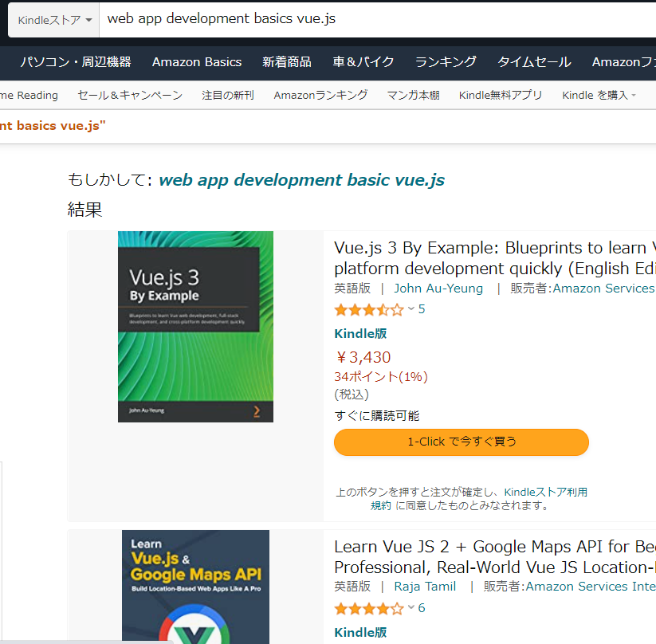Open マンガ本棚 in the Kindle sub-navigation
Viewport: 656px width, 644px height.
tap(413, 96)
